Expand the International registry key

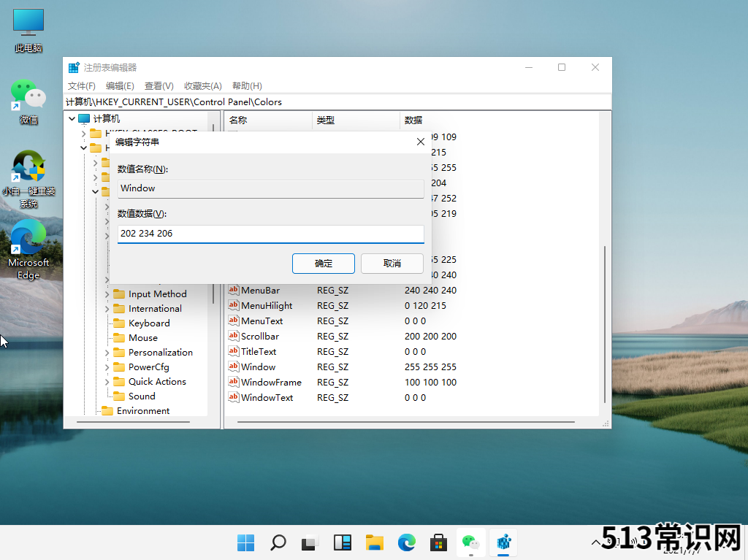coord(107,309)
